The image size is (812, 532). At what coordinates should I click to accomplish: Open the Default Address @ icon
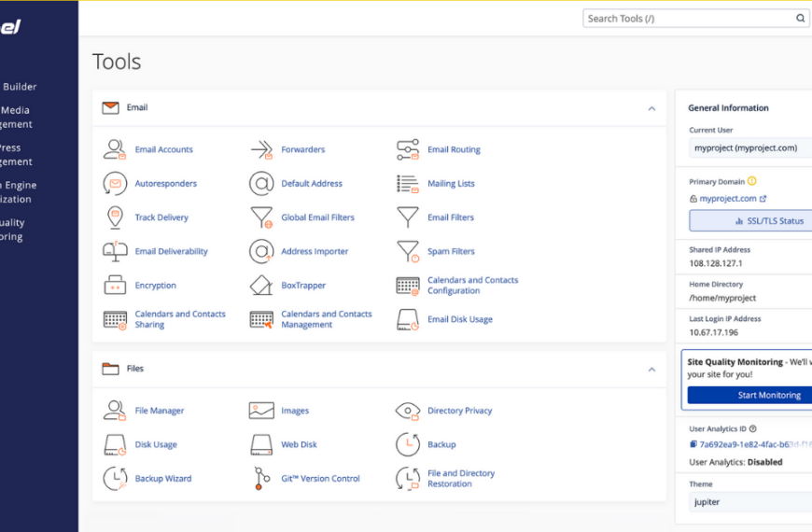coord(261,183)
